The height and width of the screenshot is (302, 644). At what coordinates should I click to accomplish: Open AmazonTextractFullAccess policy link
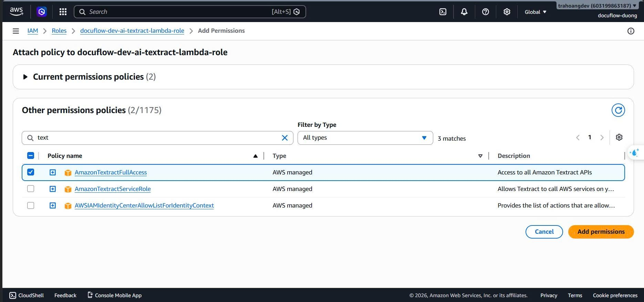point(111,172)
